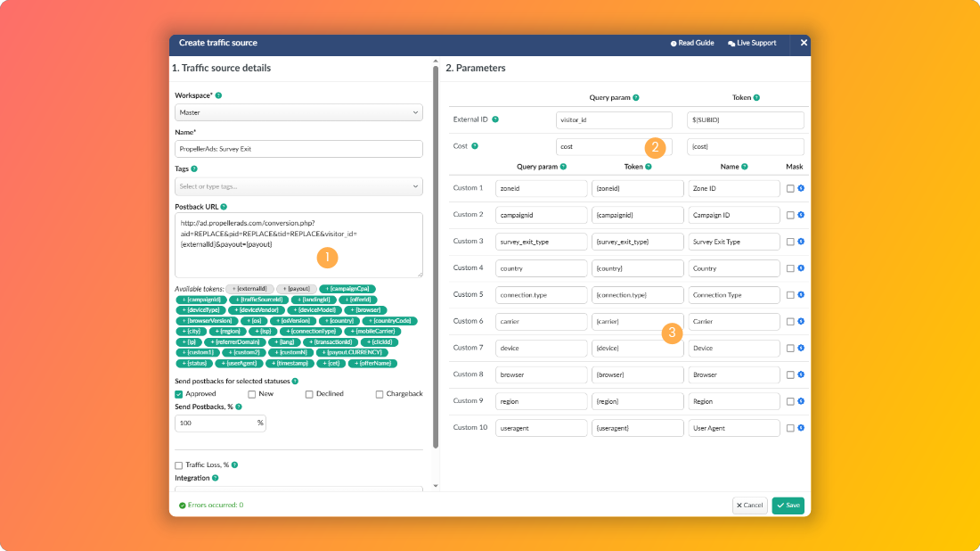Click the info icon beside Cost
Screen dimensions: 980x551
[474, 146]
